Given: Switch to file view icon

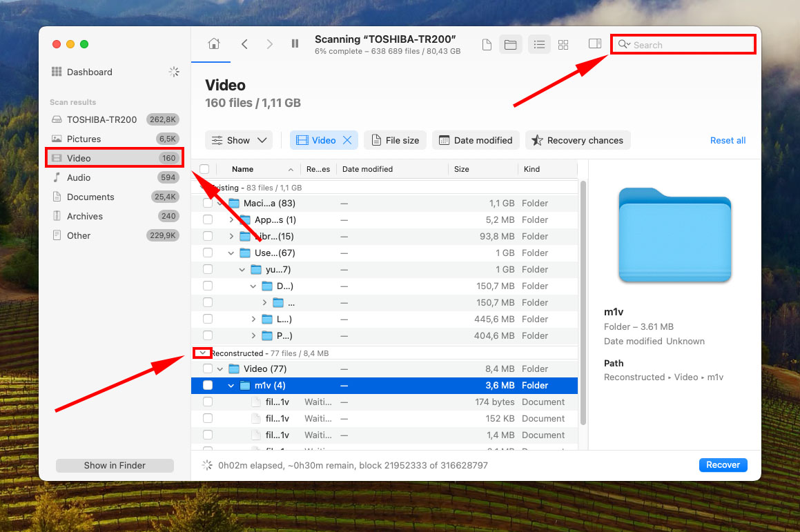Looking at the screenshot, I should coord(487,45).
